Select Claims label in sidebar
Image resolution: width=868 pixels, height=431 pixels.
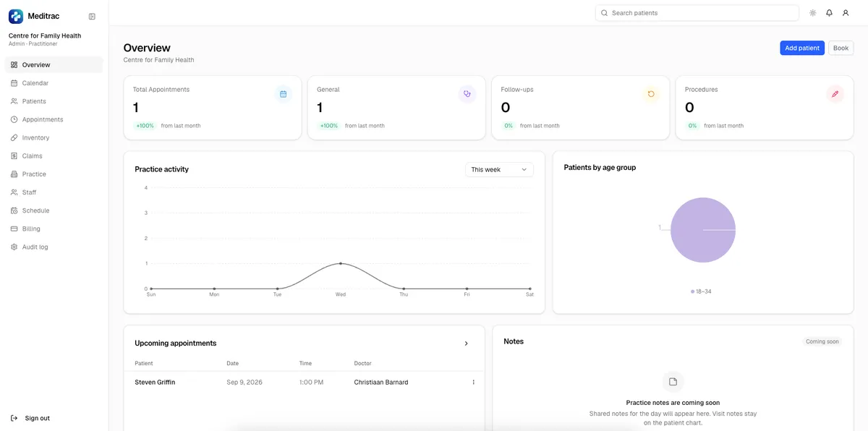click(33, 155)
